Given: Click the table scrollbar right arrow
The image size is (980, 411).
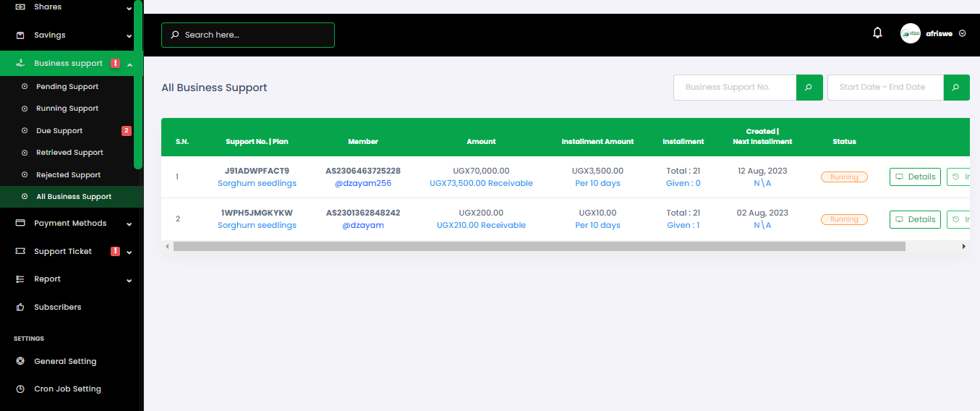Looking at the screenshot, I should [963, 247].
